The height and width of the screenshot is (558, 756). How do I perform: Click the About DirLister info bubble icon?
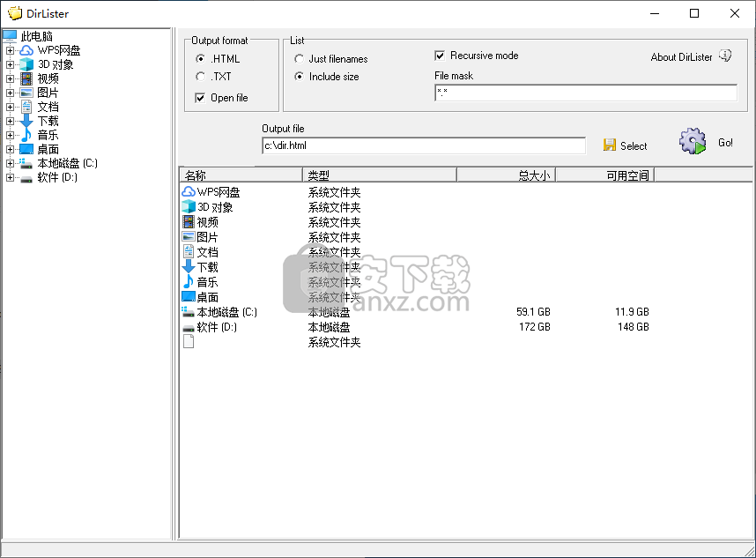coord(725,56)
